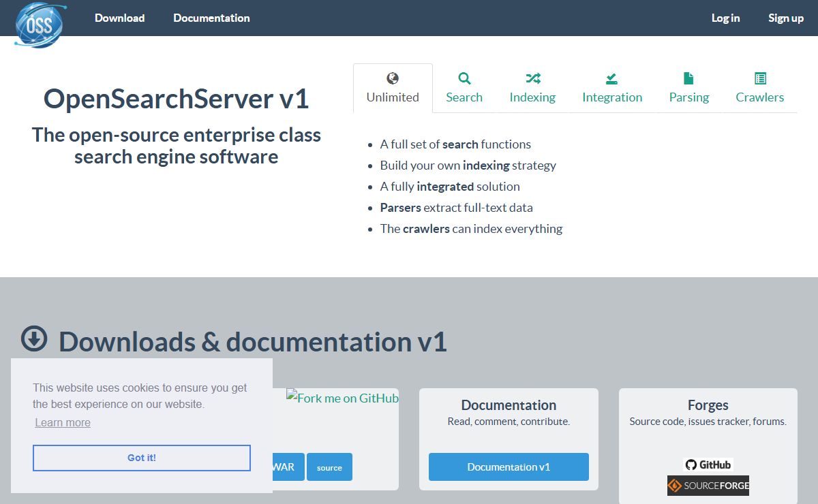Open the Documentation navigation link
Screen dimensions: 818x504
pos(211,18)
